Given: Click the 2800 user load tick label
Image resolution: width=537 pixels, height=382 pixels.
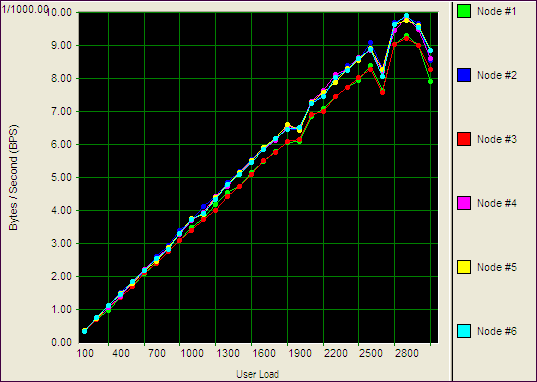Looking at the screenshot, I should click(407, 353).
